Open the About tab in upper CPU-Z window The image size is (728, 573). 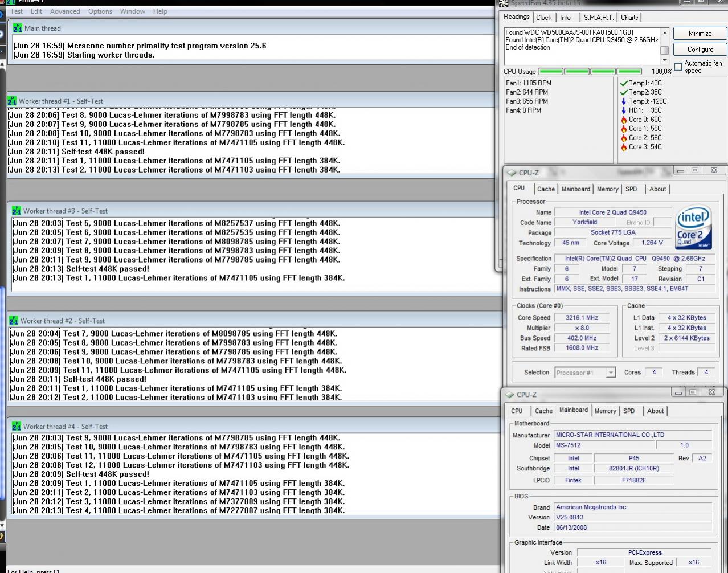[x=657, y=189]
